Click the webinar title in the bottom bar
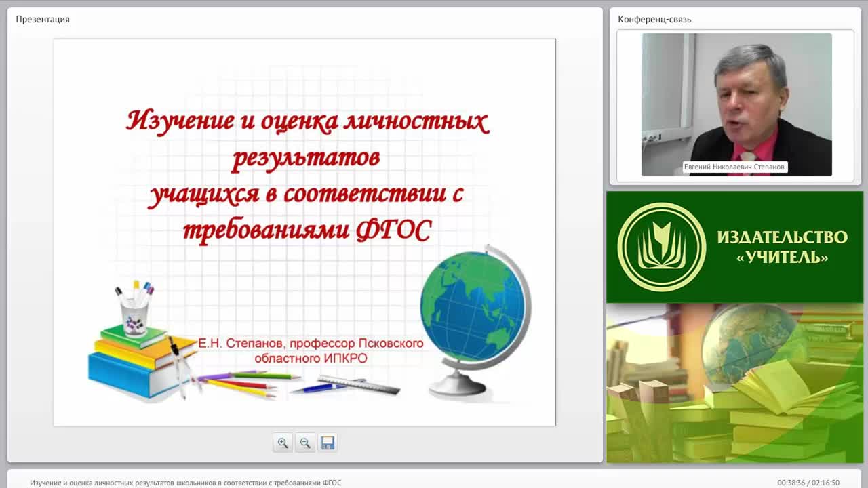868x488 pixels. pyautogui.click(x=186, y=483)
